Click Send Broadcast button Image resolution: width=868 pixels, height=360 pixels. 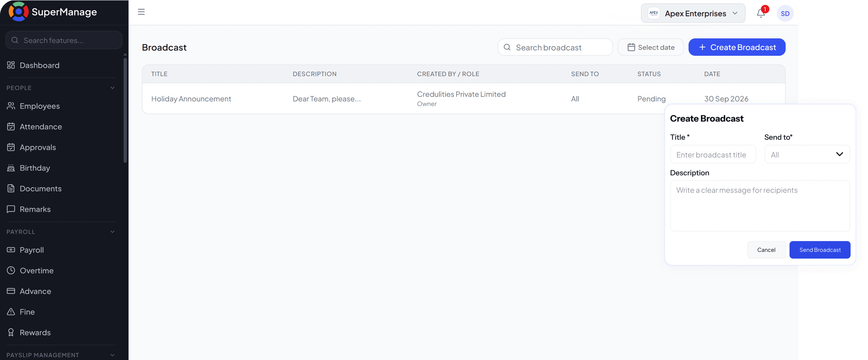(x=819, y=250)
